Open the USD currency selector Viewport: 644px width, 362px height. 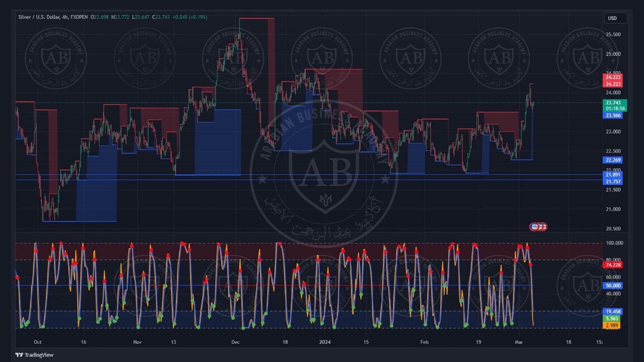pos(615,18)
